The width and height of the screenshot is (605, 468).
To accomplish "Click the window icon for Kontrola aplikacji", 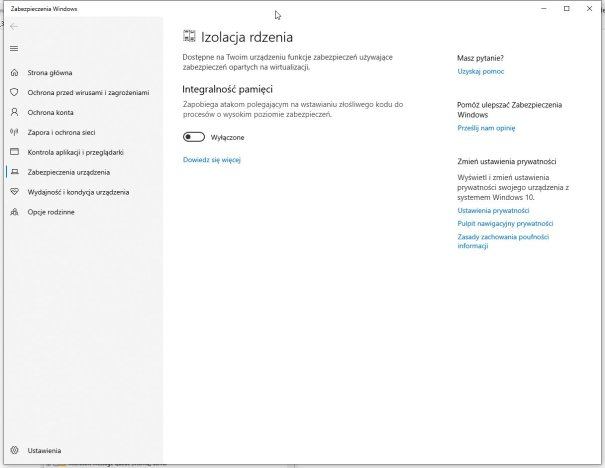I will [14, 152].
